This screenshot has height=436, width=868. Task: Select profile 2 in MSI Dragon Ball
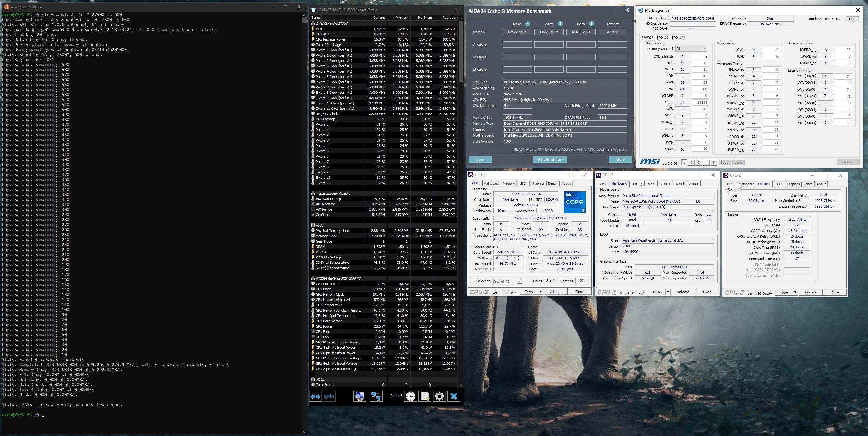point(692,163)
